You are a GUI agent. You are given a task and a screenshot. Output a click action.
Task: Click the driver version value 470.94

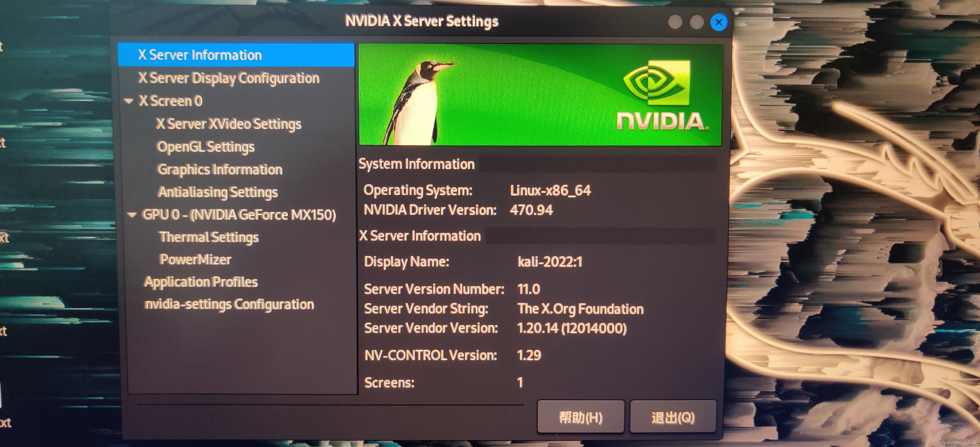[x=531, y=210]
